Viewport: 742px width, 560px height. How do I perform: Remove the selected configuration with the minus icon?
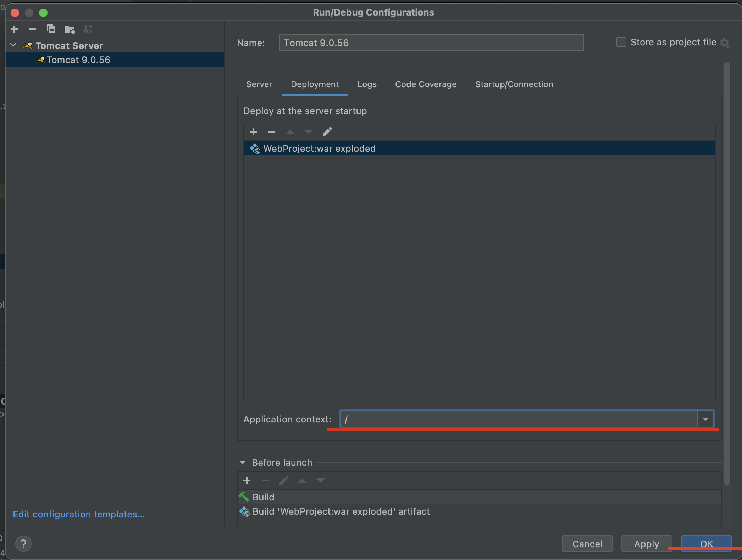click(33, 29)
